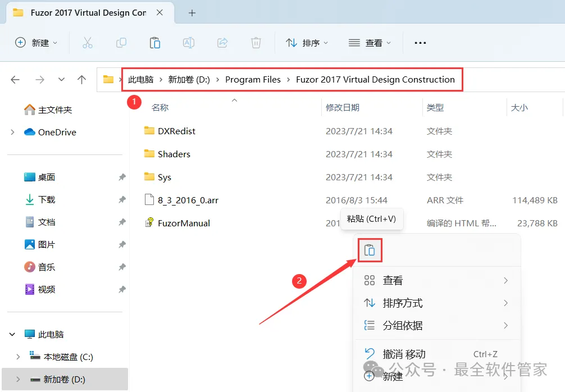This screenshot has height=392, width=565.
Task: Select OneDrive in navigation pane
Action: [x=50, y=132]
